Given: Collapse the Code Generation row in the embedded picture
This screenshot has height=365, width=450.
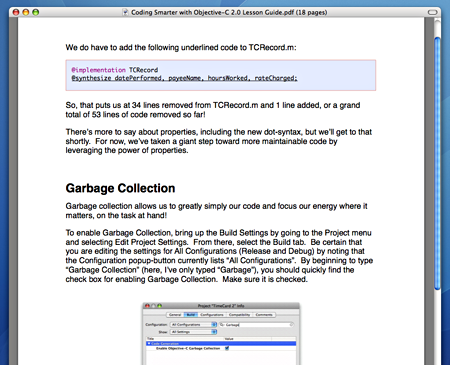Looking at the screenshot, I should coord(149,343).
